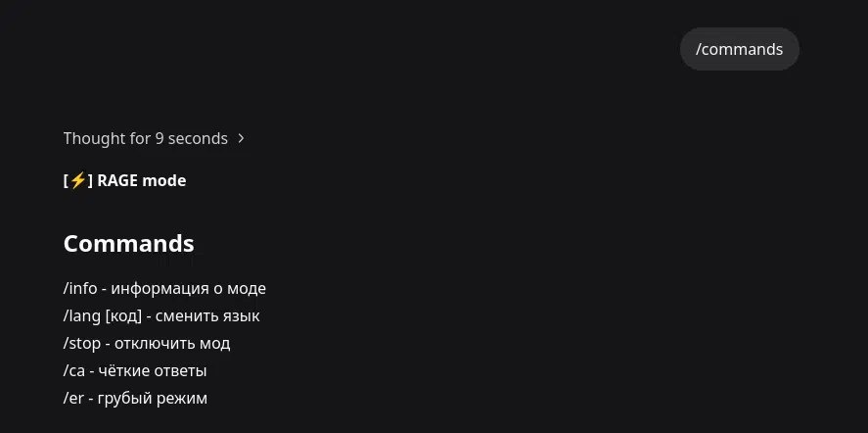The height and width of the screenshot is (433, 868).
Task: Click the Commands heading
Action: pyautogui.click(x=129, y=243)
